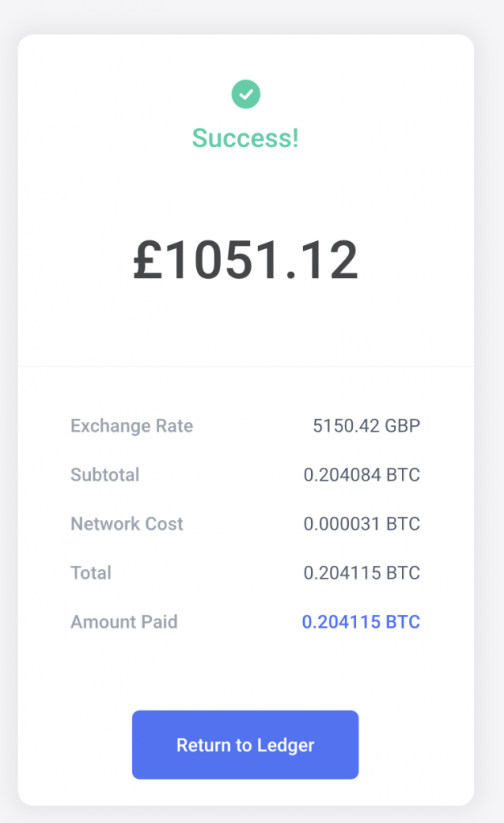Select the £1051.12 amount
This screenshot has width=504, height=823.
245,261
